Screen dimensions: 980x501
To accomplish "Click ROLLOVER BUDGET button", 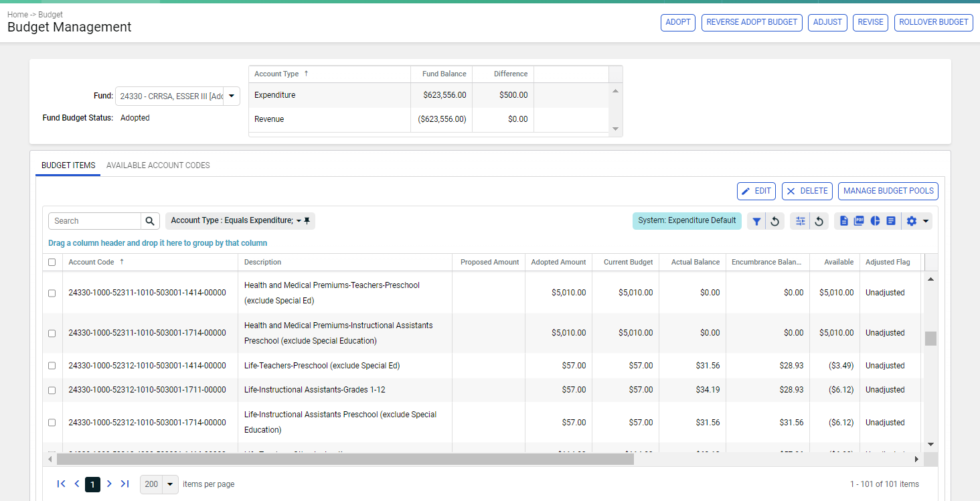I will click(934, 22).
